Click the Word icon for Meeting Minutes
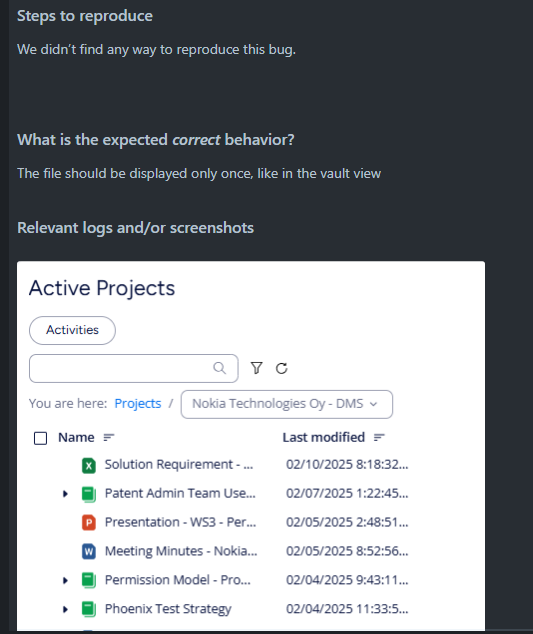The height and width of the screenshot is (634, 533). (89, 551)
